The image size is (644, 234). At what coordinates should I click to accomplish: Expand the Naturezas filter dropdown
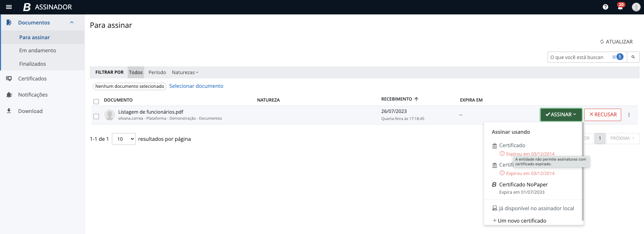click(185, 72)
